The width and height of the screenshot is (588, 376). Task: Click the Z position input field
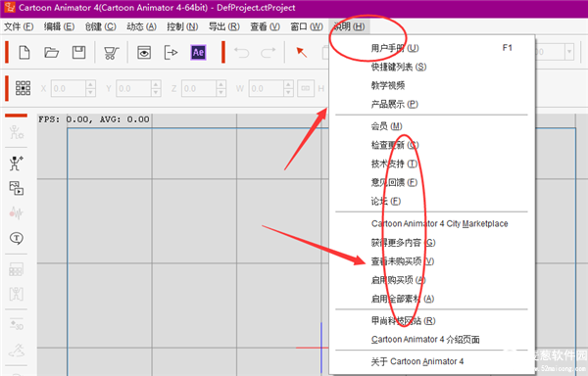click(199, 89)
